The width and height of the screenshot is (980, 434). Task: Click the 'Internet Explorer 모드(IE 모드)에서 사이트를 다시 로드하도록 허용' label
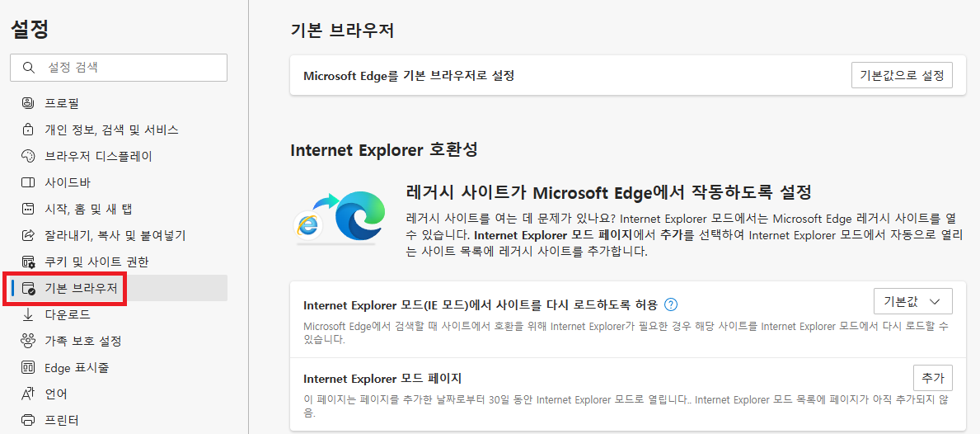point(480,305)
